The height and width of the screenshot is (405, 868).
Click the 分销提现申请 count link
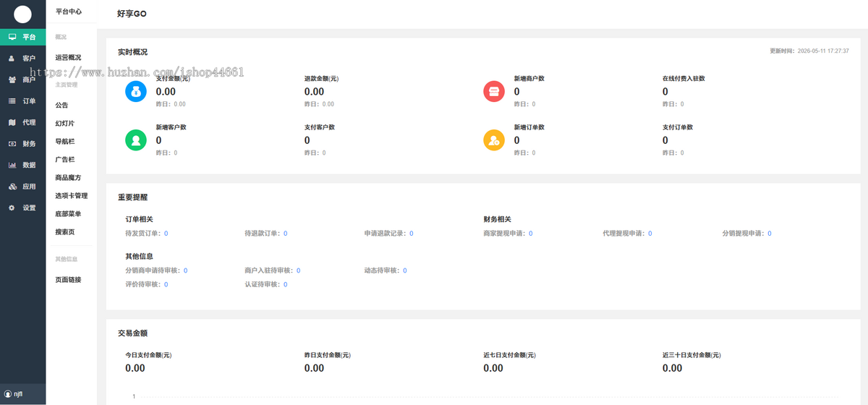click(769, 234)
